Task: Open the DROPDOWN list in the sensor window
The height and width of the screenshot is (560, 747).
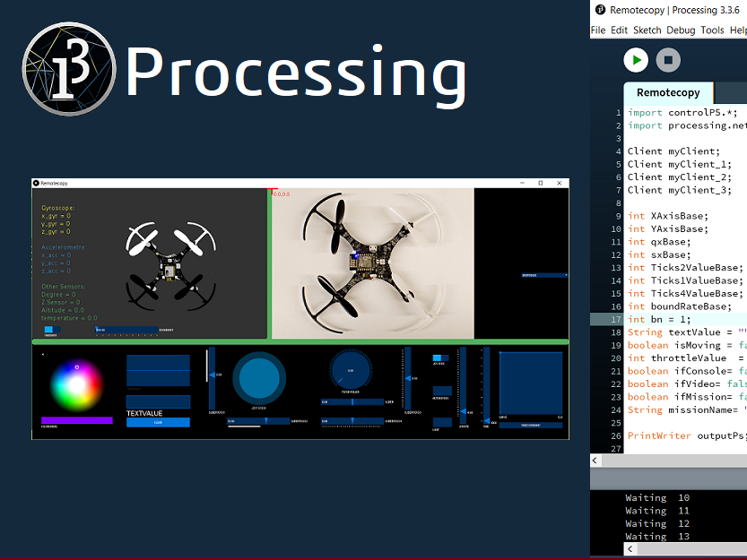Action: 544,275
